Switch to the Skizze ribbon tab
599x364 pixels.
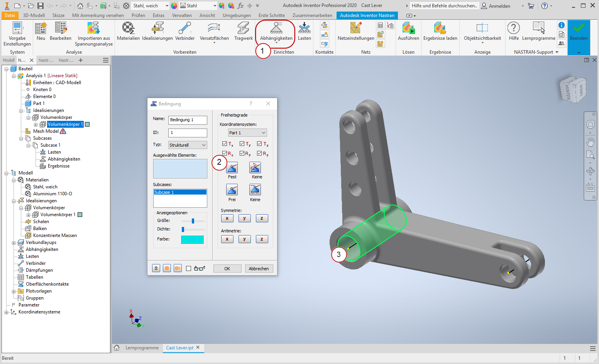coord(58,15)
